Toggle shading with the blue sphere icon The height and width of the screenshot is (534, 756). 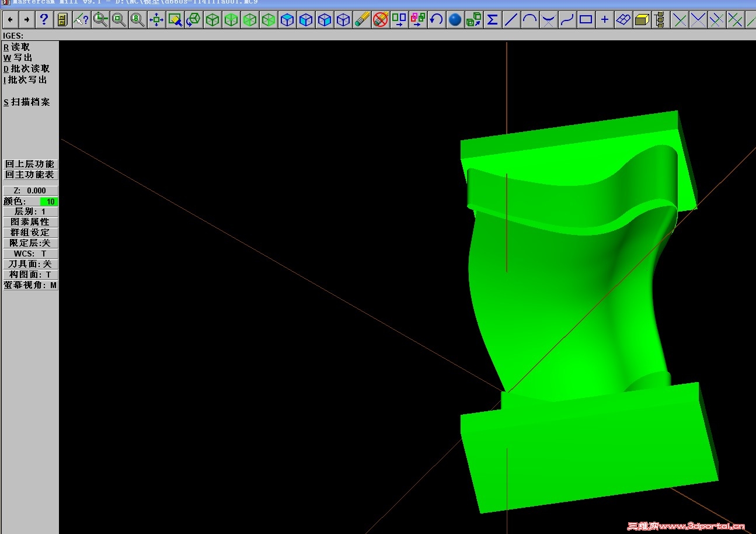[x=455, y=20]
